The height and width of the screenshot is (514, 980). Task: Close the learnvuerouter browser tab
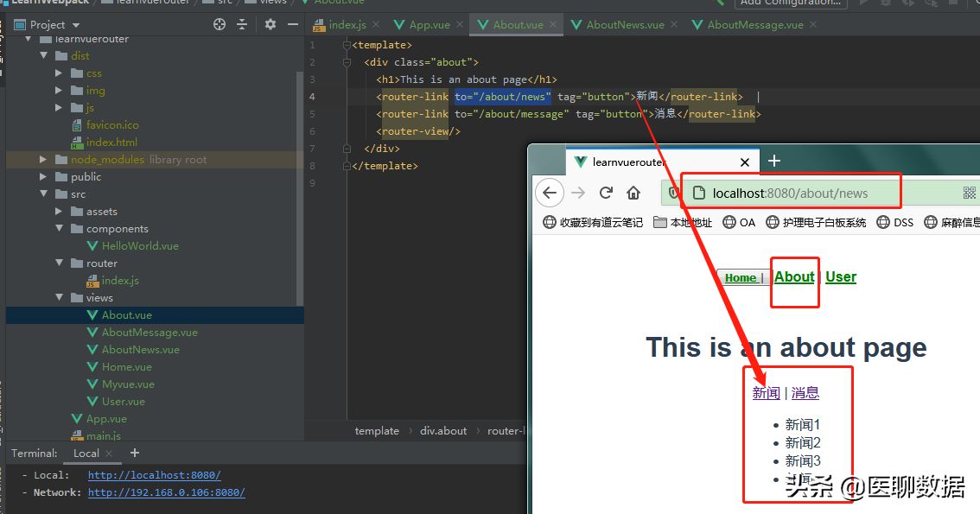point(744,162)
